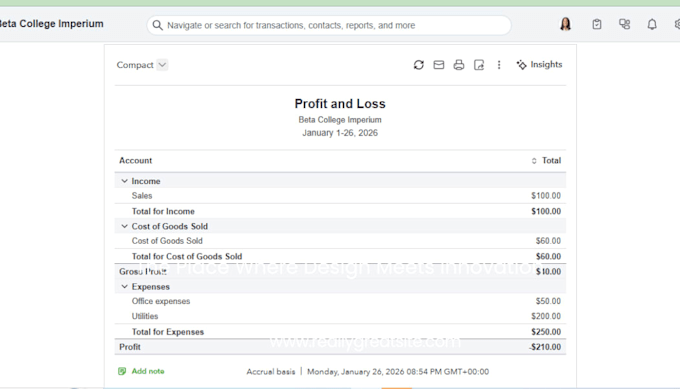The height and width of the screenshot is (389, 680).
Task: Collapse the Cost of Goods Sold section
Action: click(124, 226)
